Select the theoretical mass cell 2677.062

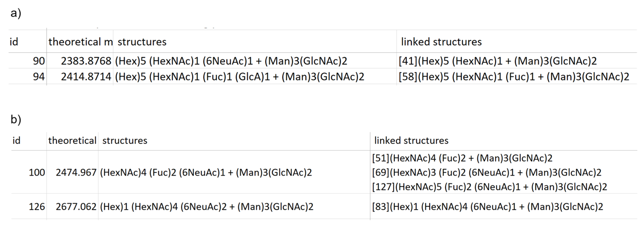click(x=76, y=207)
